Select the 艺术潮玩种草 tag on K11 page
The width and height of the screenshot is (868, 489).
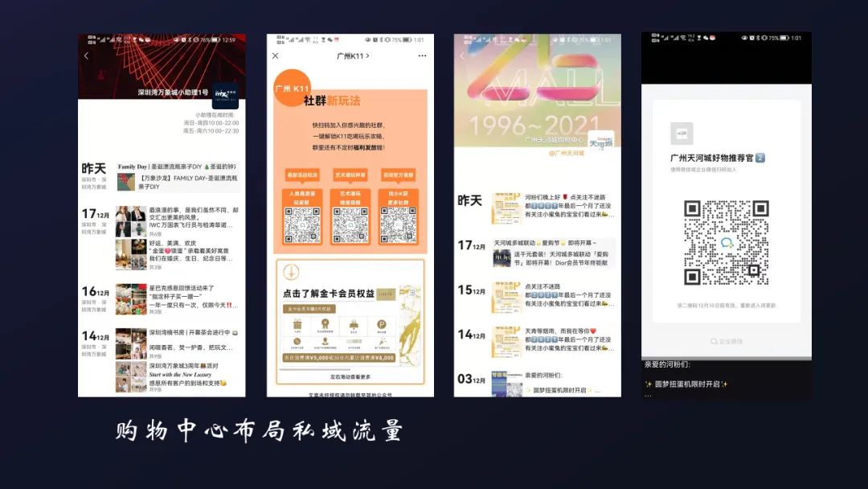point(350,175)
